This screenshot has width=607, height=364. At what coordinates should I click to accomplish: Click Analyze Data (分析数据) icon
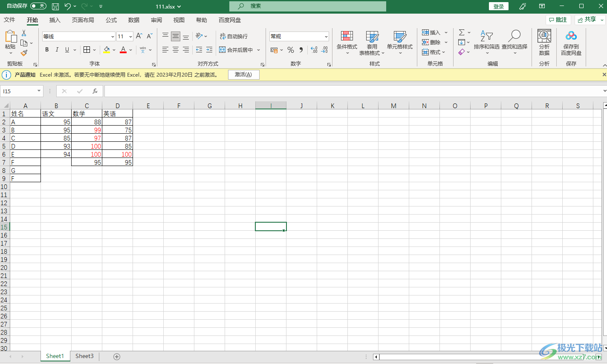point(544,43)
